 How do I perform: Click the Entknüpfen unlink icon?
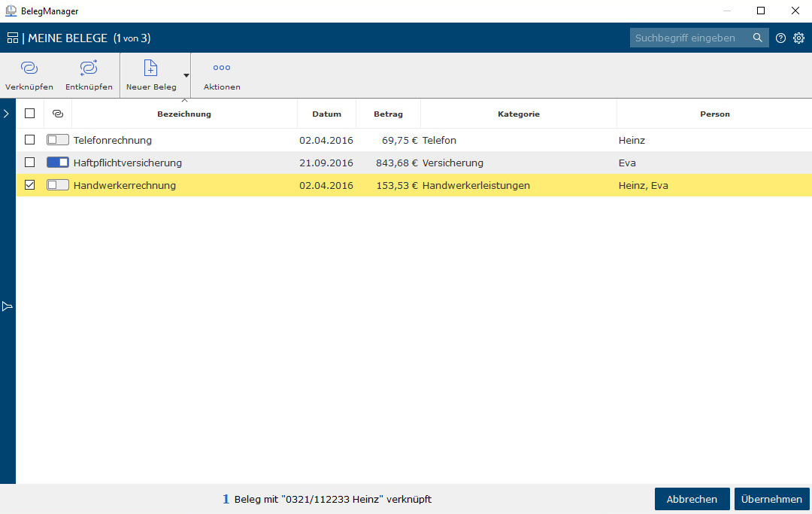coord(89,68)
